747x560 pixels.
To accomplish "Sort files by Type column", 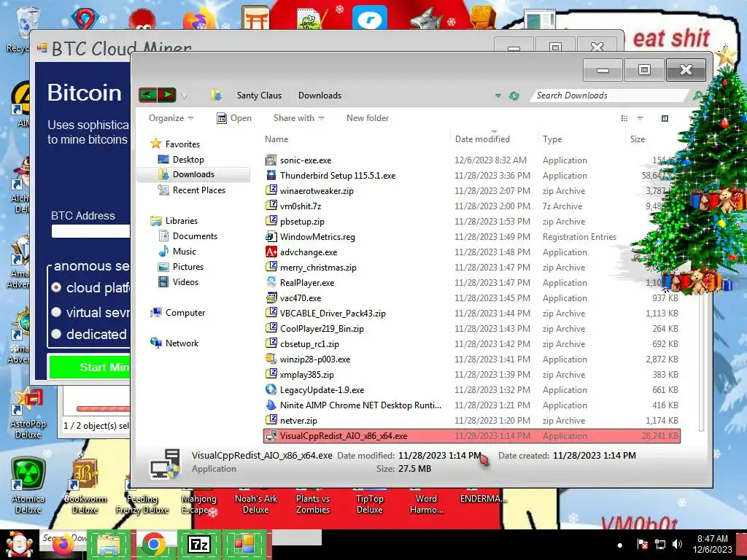I will click(x=552, y=139).
